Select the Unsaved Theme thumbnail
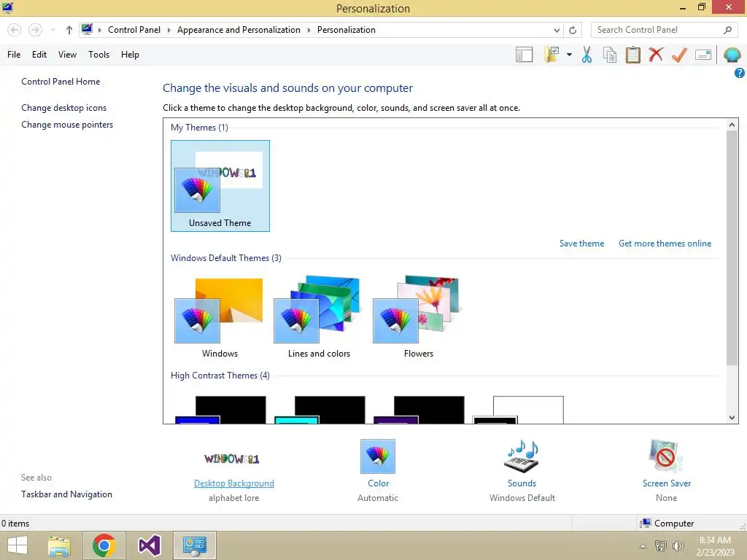The image size is (747, 560). (x=220, y=186)
